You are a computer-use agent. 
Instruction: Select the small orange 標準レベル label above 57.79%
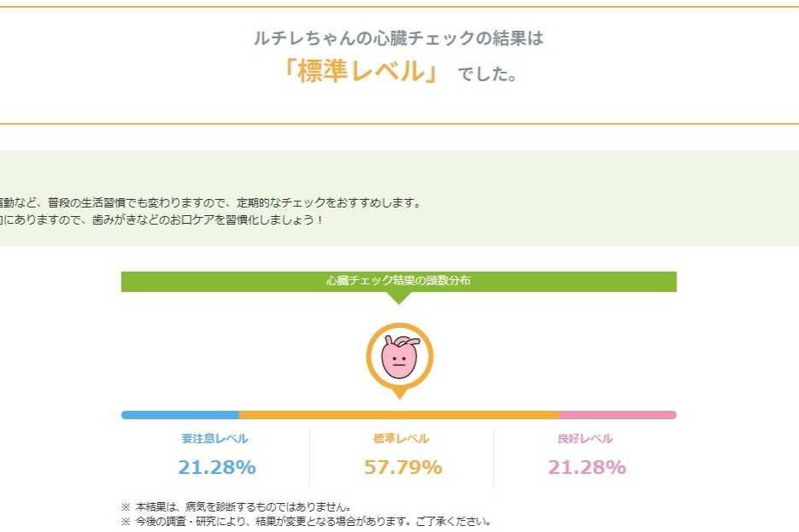coord(402,439)
